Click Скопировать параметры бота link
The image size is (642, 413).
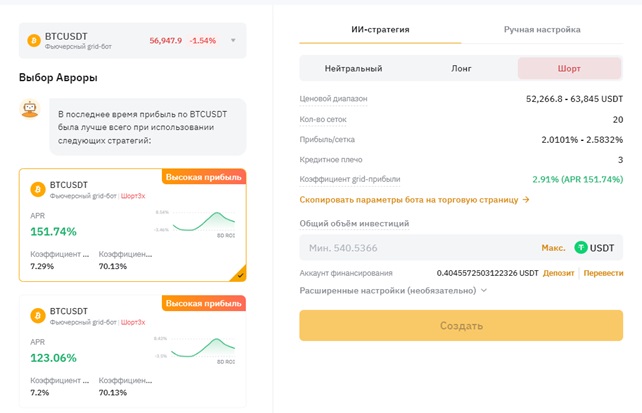pos(414,200)
